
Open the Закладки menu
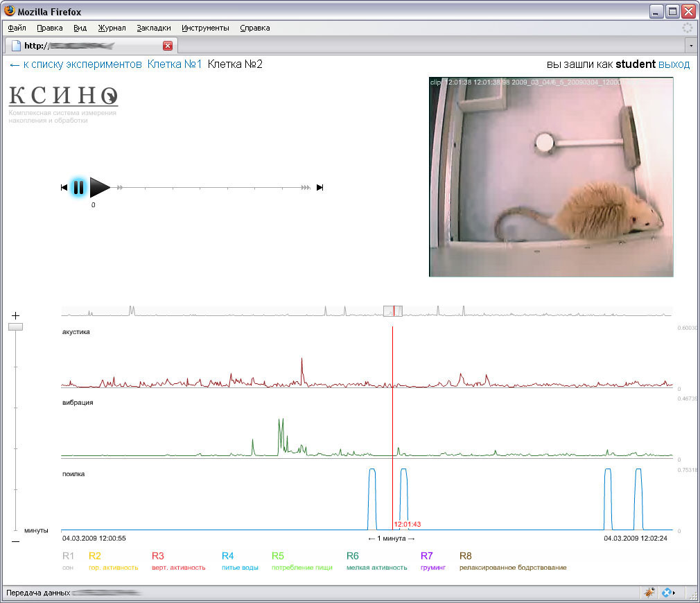tap(154, 28)
